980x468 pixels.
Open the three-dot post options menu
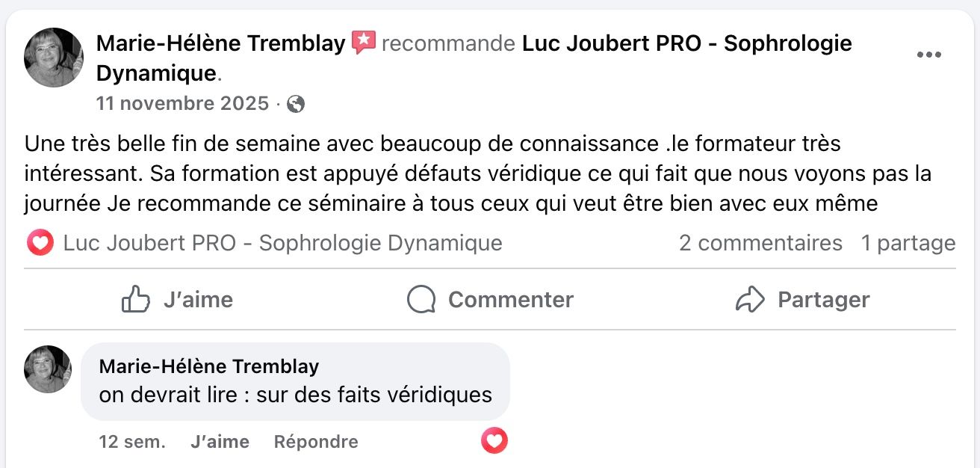coord(928,55)
